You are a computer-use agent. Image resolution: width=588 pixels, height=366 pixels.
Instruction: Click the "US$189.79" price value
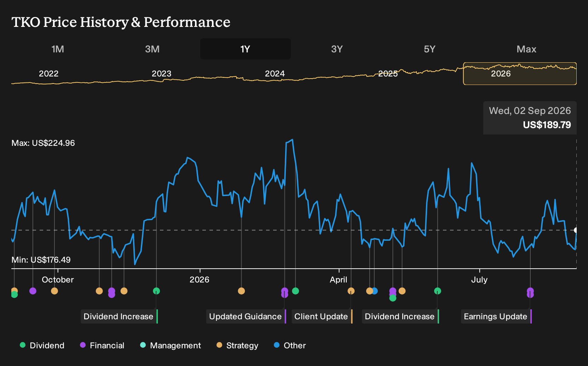tap(547, 125)
